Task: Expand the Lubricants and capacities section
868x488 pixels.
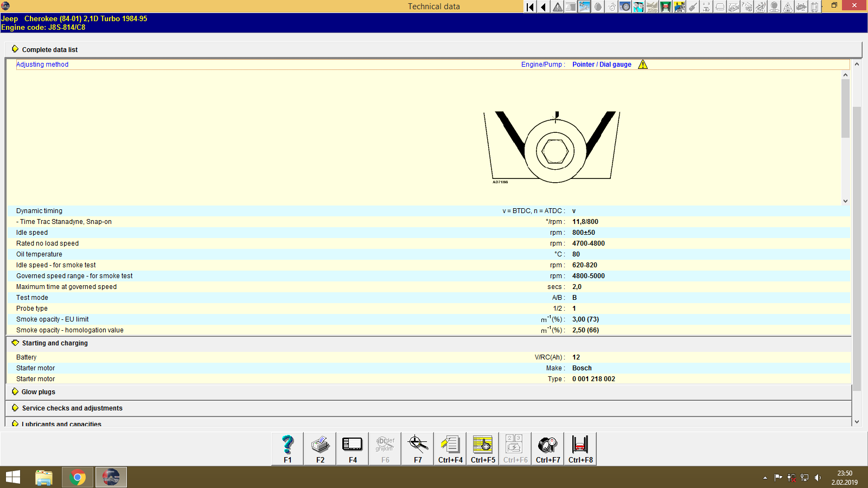Action: coord(61,424)
